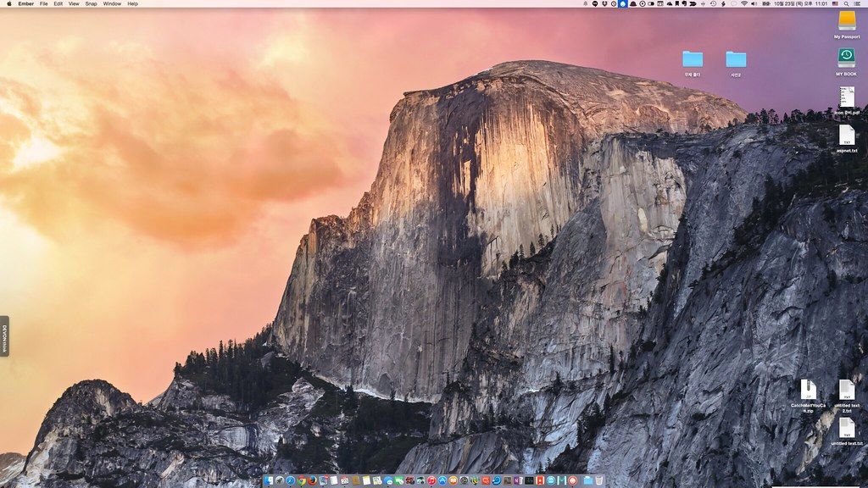This screenshot has width=868, height=488.
Task: Click the Spotlight search icon
Action: coord(845,4)
